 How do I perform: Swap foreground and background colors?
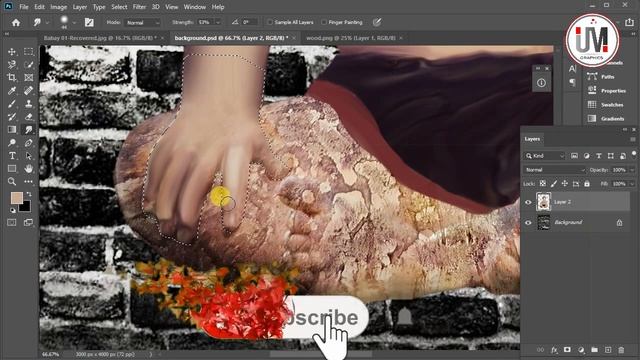coord(29,194)
